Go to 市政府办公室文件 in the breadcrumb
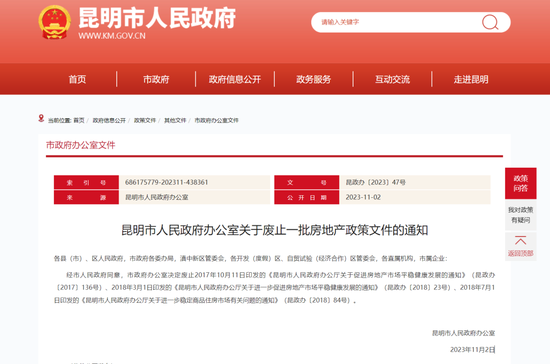Image resolution: width=550 pixels, height=364 pixels. point(216,120)
